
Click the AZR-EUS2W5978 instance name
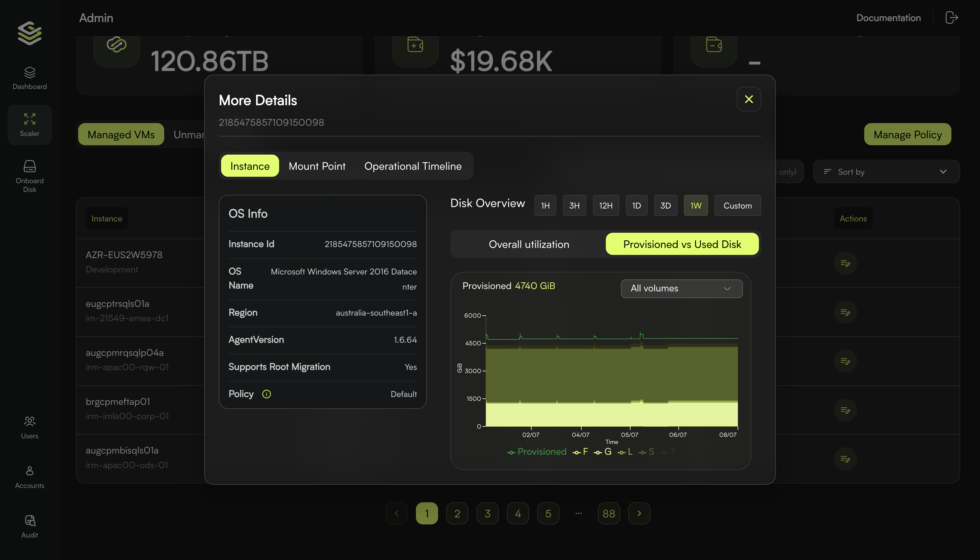point(124,255)
